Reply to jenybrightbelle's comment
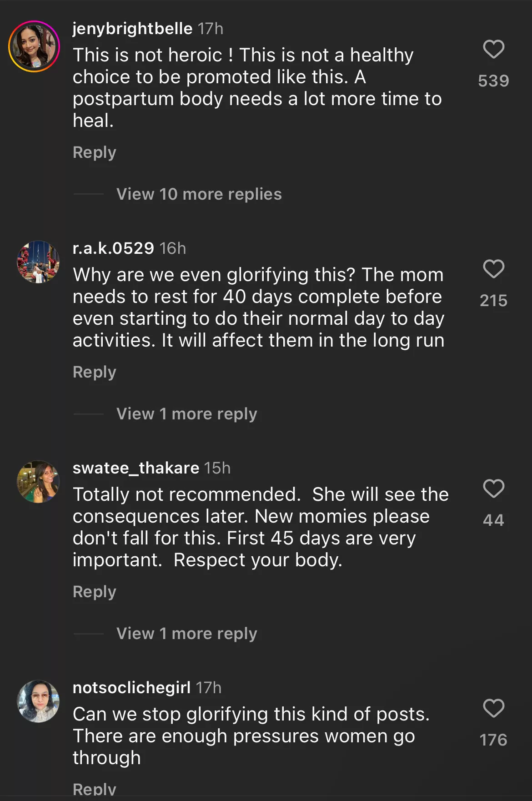This screenshot has height=801, width=532. [x=95, y=152]
